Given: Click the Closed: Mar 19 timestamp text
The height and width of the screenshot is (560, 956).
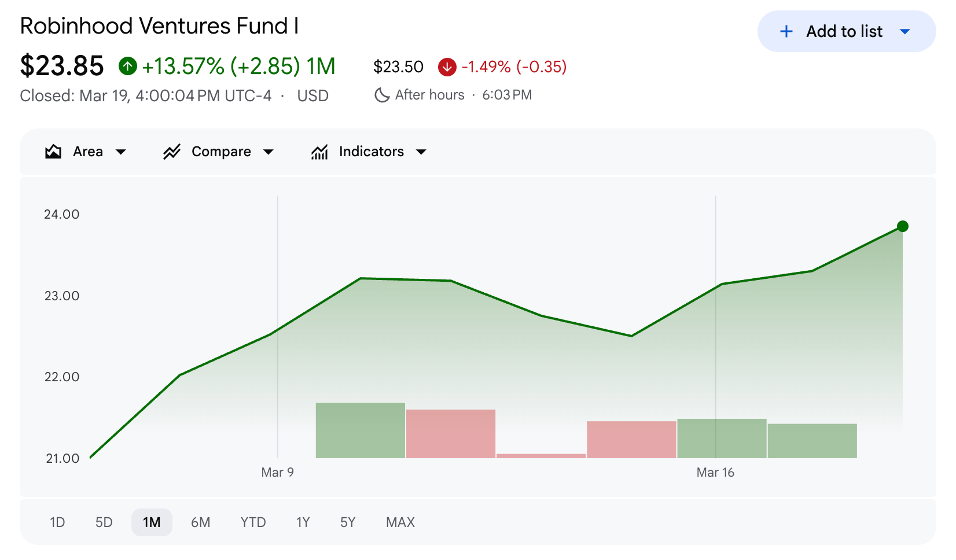Looking at the screenshot, I should [x=146, y=96].
